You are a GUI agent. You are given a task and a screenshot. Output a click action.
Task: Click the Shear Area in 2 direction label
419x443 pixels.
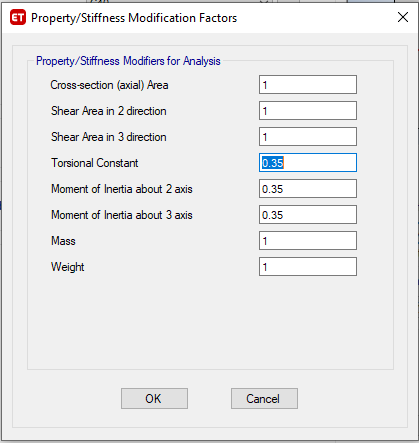(109, 111)
